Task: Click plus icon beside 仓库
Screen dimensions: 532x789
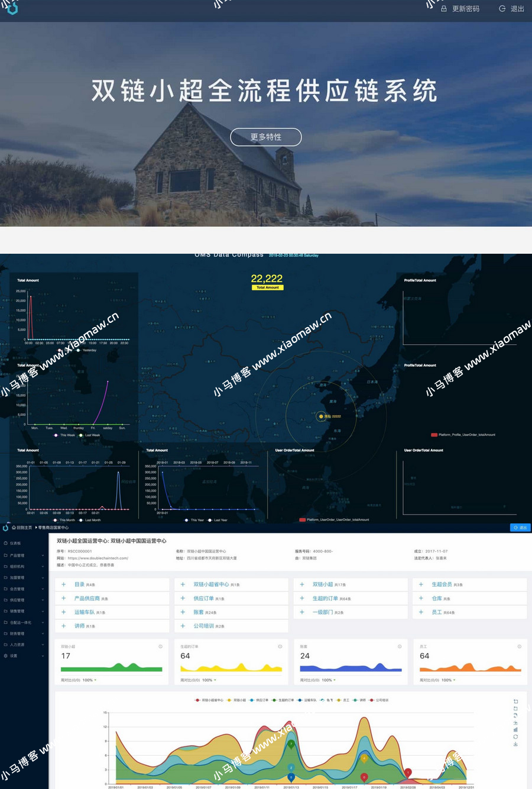Action: point(421,599)
